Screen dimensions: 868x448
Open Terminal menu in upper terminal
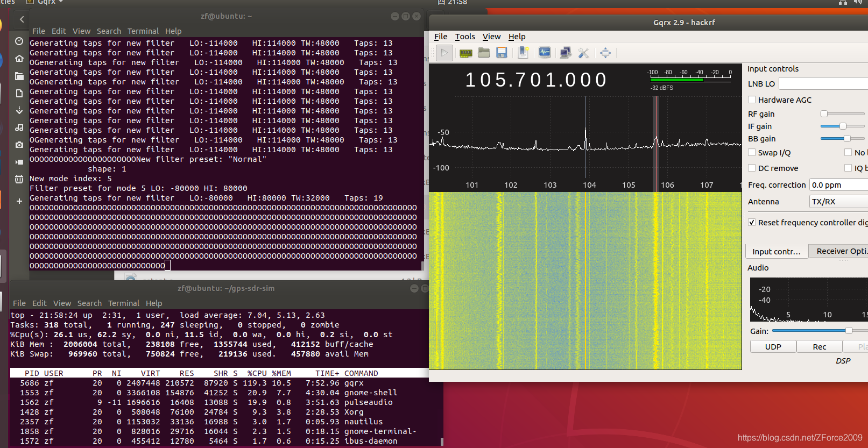143,31
